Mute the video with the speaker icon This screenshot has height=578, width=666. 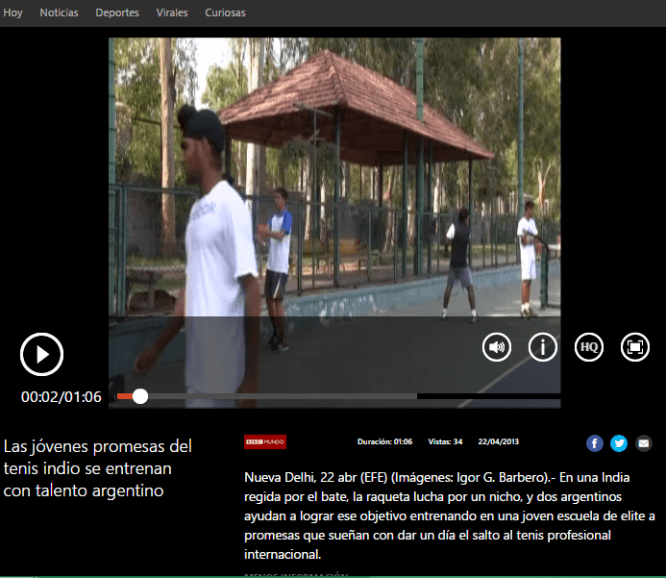496,347
